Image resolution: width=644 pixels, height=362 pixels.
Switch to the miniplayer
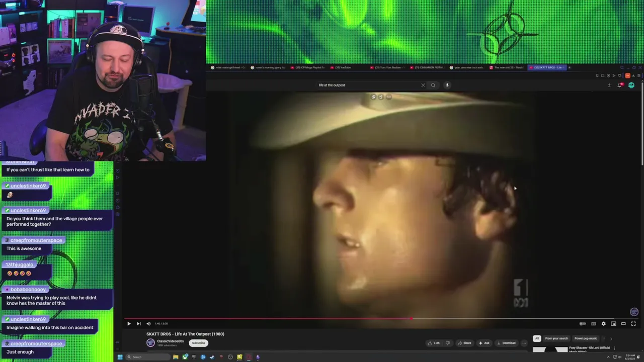(x=613, y=324)
